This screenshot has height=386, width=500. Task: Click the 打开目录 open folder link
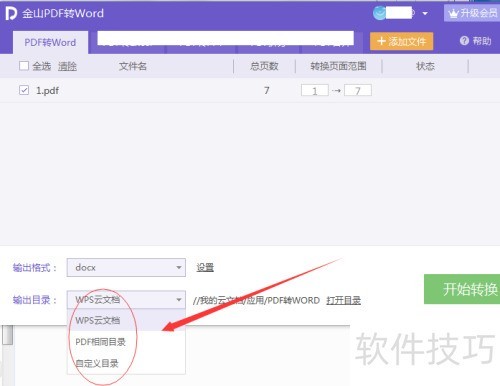344,300
